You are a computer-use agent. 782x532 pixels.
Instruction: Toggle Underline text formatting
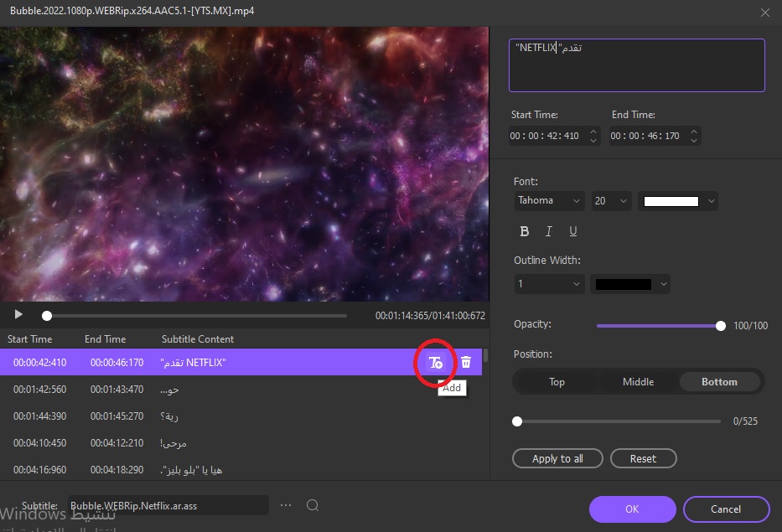pyautogui.click(x=573, y=231)
